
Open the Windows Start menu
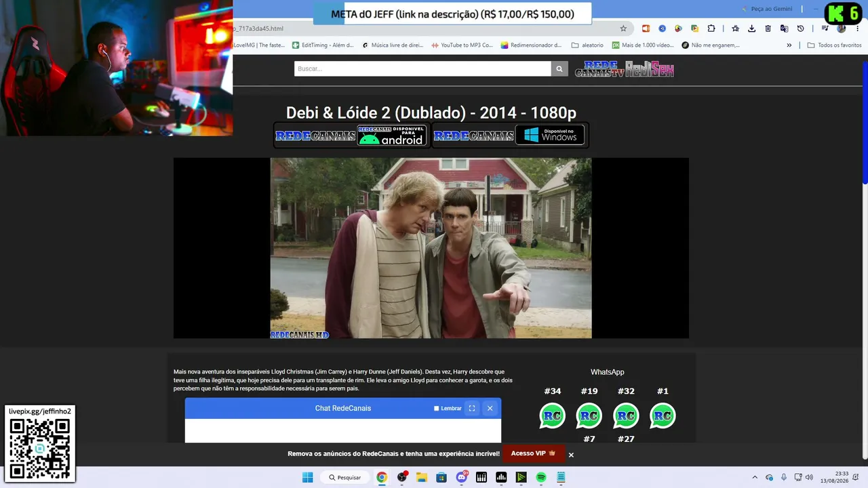[x=308, y=477]
